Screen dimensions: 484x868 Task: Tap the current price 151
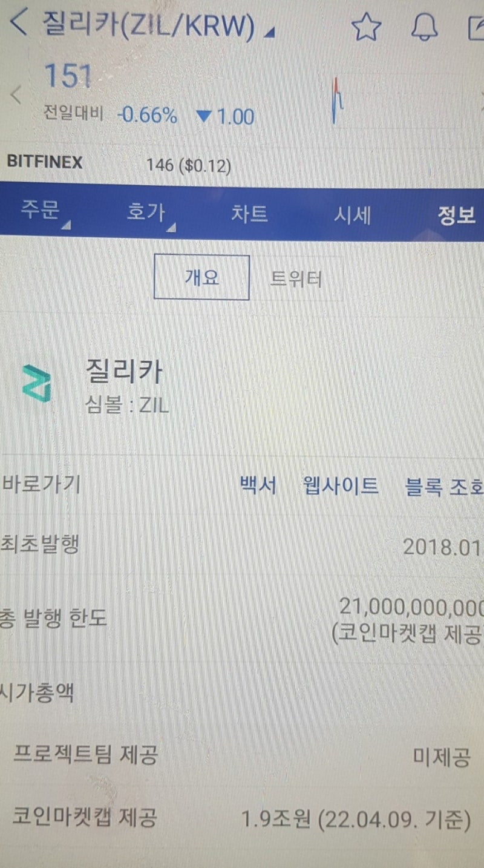pyautogui.click(x=67, y=76)
